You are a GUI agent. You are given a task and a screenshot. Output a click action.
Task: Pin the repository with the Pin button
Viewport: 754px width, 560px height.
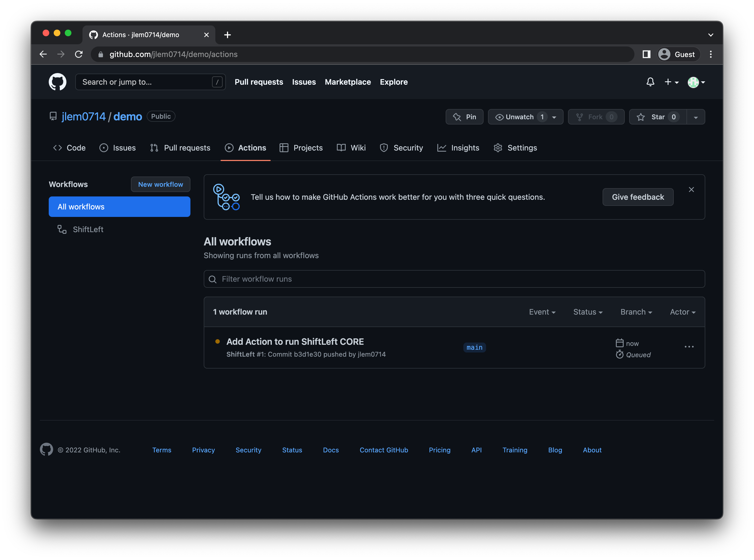tap(464, 116)
